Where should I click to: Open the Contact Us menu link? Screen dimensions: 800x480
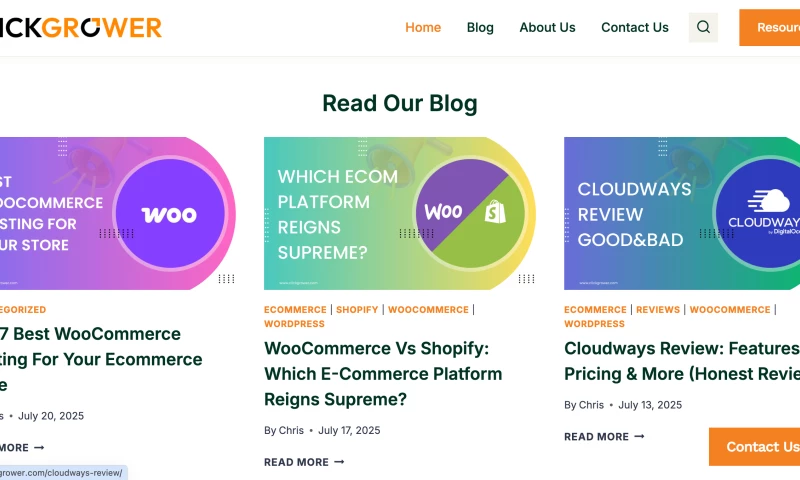[x=634, y=27]
